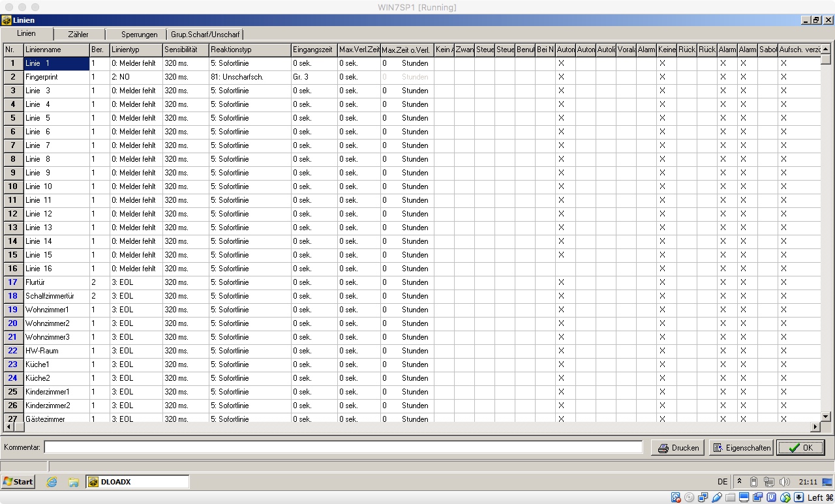Image resolution: width=835 pixels, height=504 pixels.
Task: Click into the Kommentar text field
Action: point(343,447)
